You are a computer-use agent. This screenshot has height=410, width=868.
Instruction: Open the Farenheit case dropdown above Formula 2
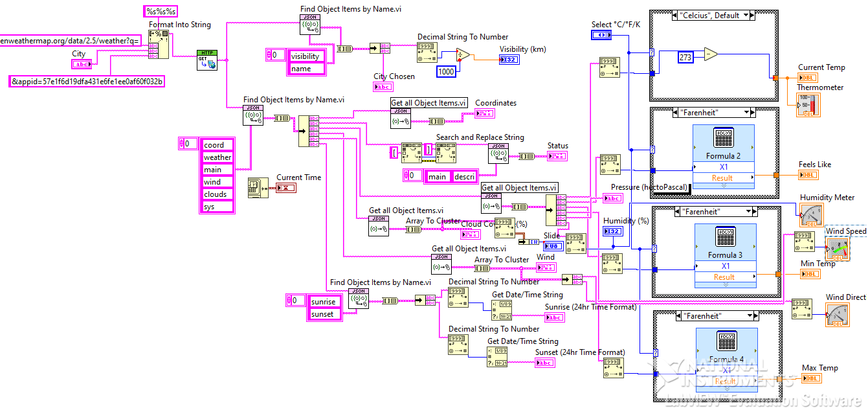(745, 112)
